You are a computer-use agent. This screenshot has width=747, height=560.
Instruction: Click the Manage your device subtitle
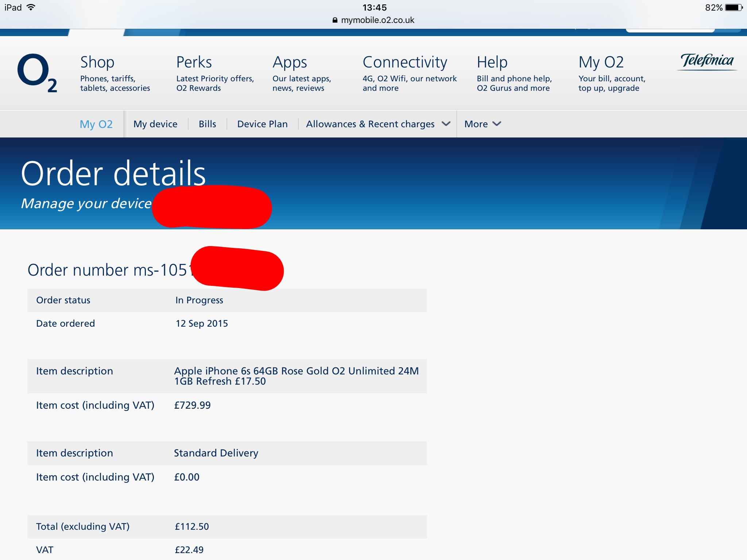click(x=86, y=203)
